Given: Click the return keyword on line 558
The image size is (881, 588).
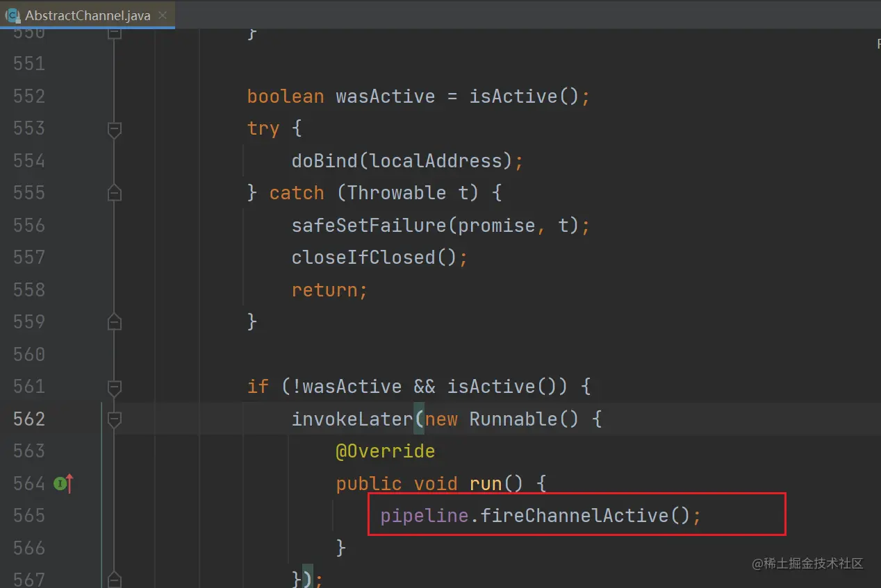Looking at the screenshot, I should coord(324,289).
